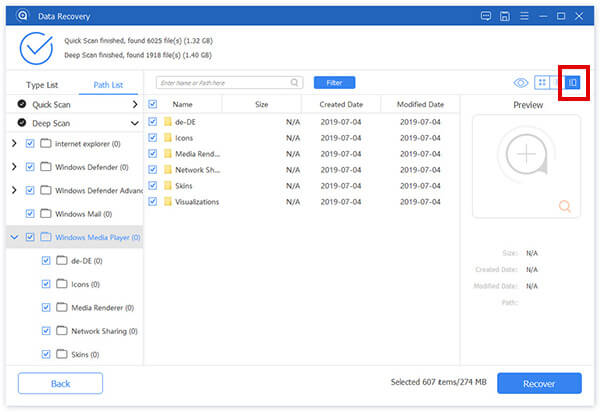Switch to the Path List tab

pos(108,85)
